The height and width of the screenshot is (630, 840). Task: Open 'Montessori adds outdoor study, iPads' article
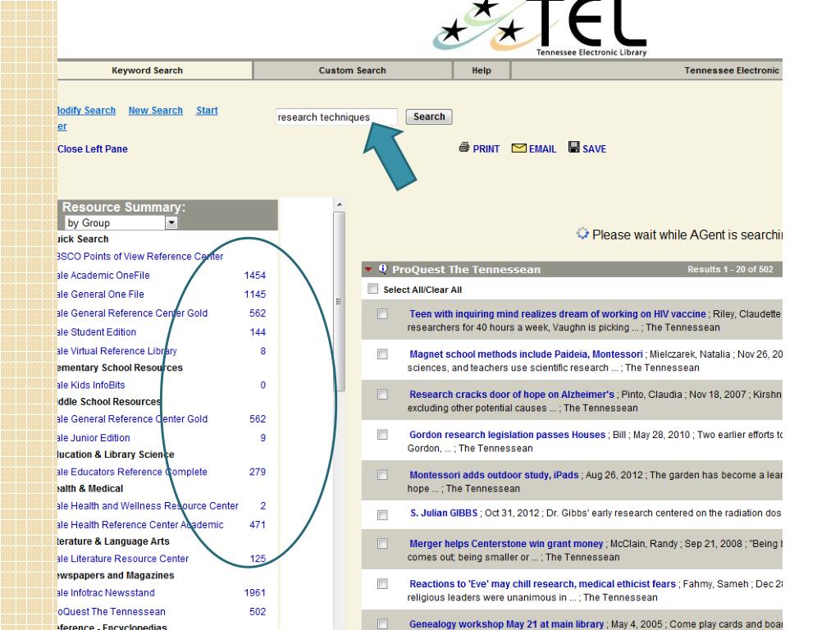point(494,475)
